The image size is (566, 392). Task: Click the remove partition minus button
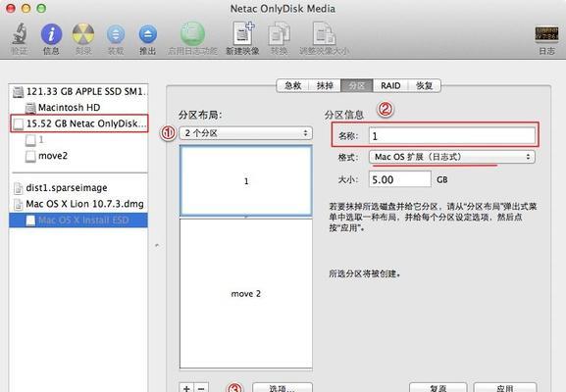[201, 388]
